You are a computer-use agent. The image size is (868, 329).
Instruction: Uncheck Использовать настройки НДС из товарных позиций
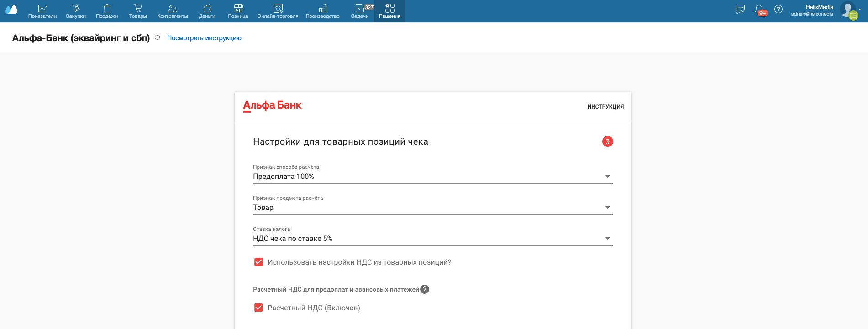coord(258,262)
